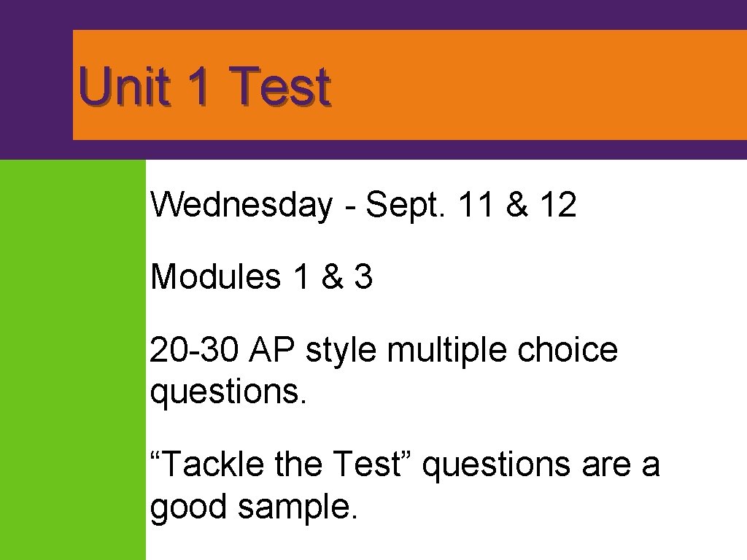This screenshot has height=560, width=747.
Task: Select the "good sample." text line
Action: click(254, 507)
